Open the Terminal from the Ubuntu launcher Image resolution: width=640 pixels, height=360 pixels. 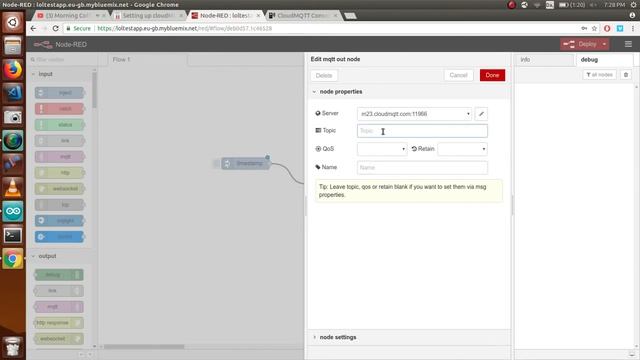pyautogui.click(x=13, y=235)
